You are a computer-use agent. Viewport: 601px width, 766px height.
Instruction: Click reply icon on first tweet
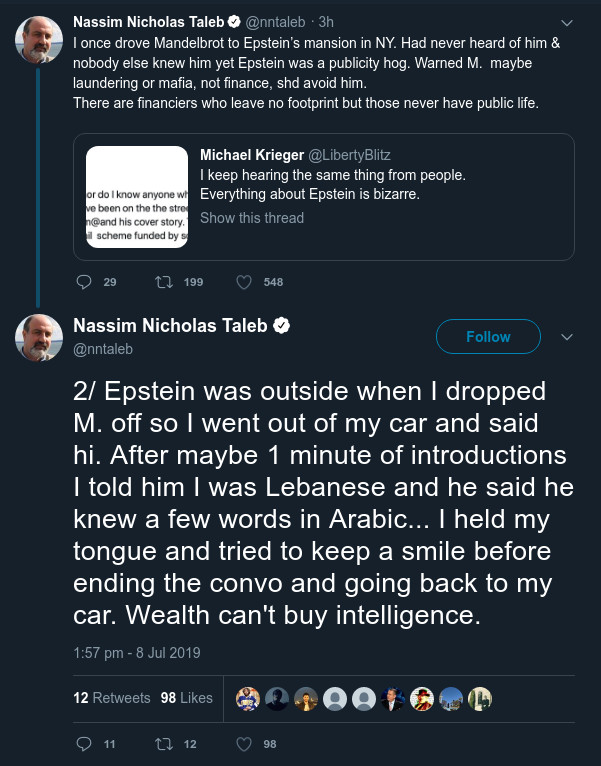84,282
